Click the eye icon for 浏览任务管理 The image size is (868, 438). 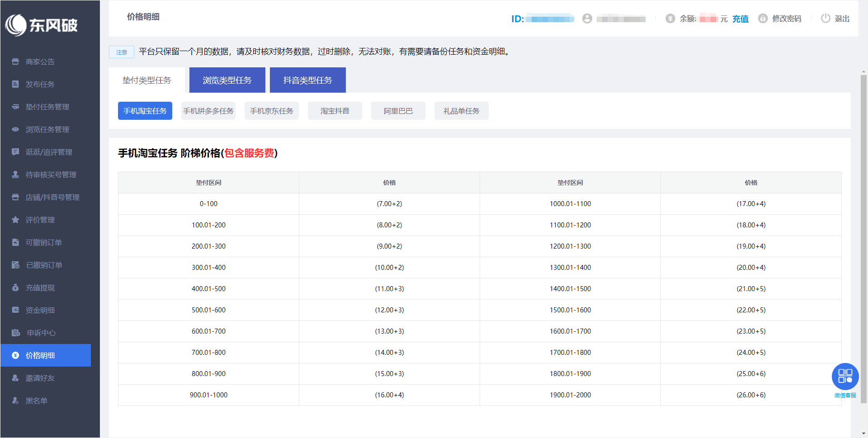[15, 129]
